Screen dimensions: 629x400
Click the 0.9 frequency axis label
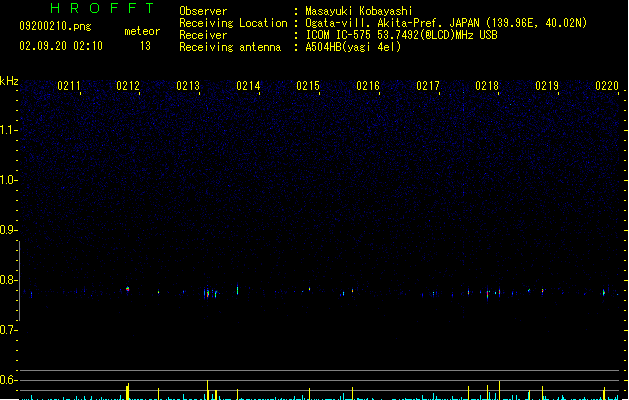point(7,230)
